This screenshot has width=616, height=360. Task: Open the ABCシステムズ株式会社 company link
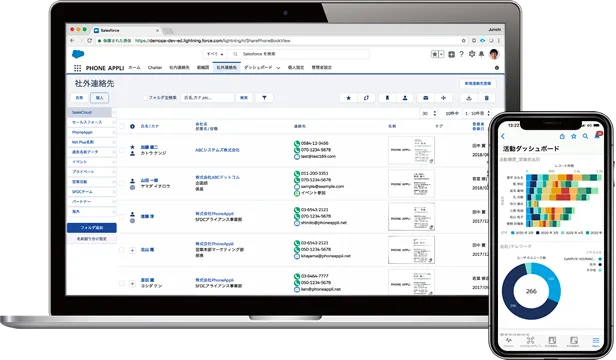point(217,150)
